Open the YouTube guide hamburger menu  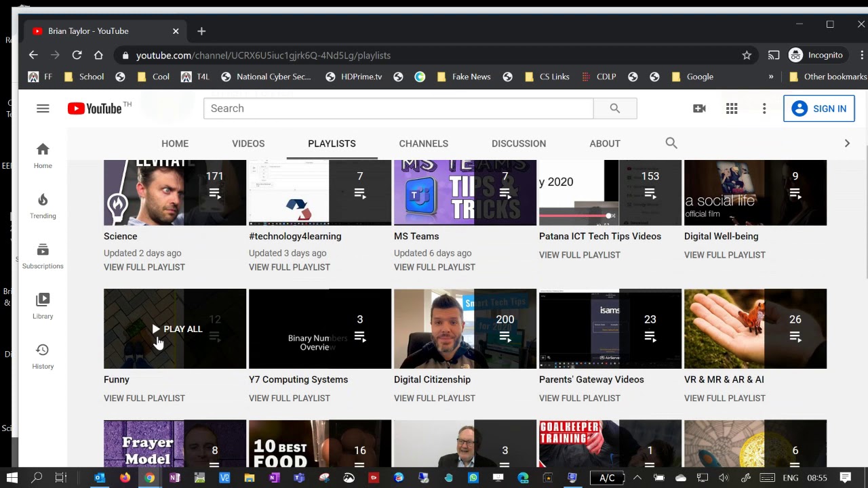click(43, 108)
